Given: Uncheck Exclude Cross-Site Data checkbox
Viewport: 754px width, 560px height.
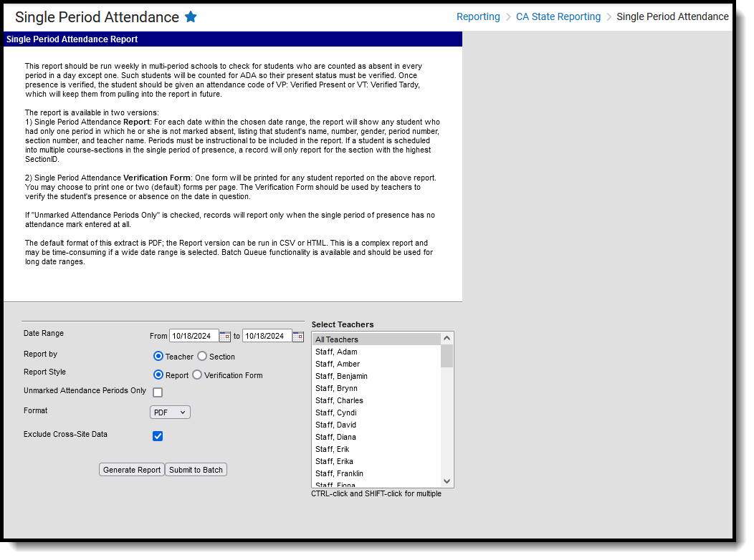Looking at the screenshot, I should point(158,436).
